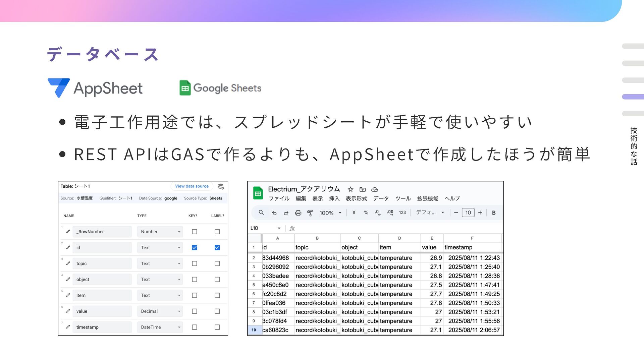Open the Text type dropdown for object

pyautogui.click(x=160, y=279)
